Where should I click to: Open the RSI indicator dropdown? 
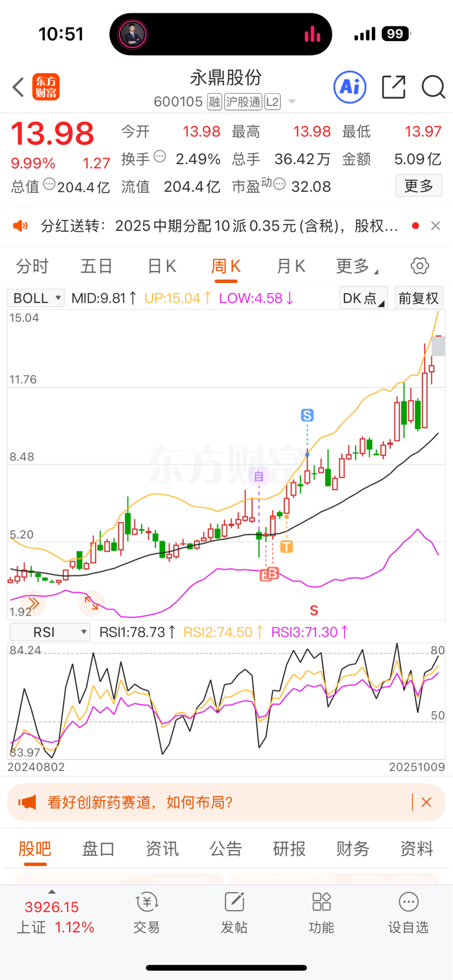[50, 632]
